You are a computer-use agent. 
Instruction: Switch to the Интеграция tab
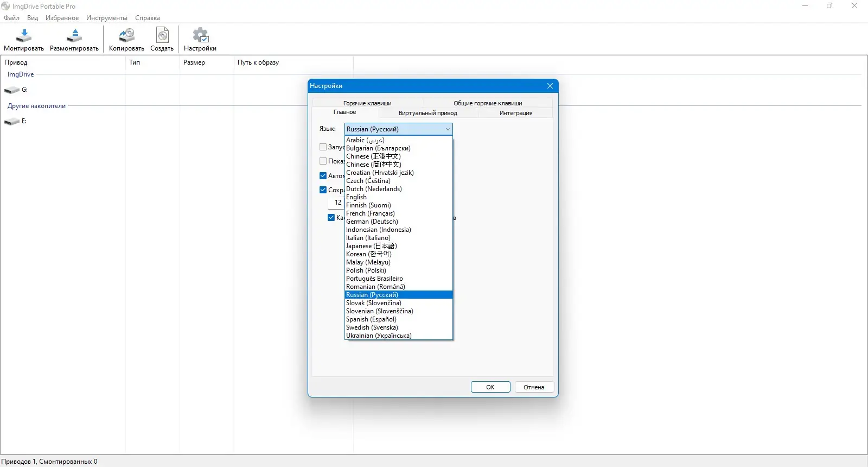(516, 113)
